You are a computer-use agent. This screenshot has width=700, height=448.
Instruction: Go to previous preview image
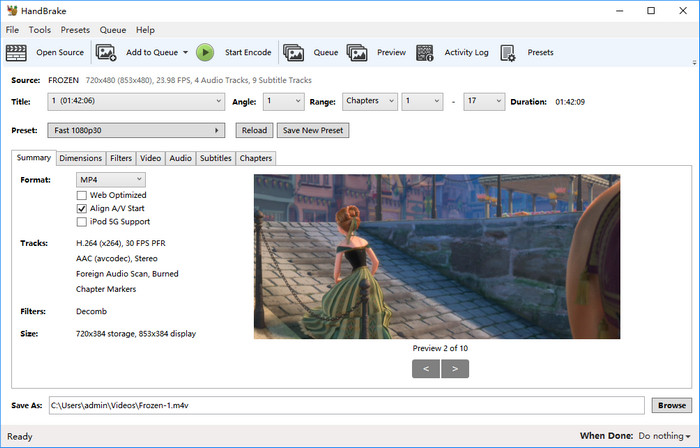[x=426, y=369]
